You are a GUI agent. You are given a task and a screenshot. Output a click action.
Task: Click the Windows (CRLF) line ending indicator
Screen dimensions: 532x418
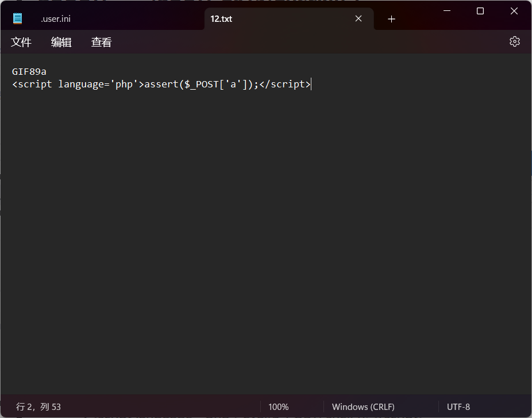point(363,407)
